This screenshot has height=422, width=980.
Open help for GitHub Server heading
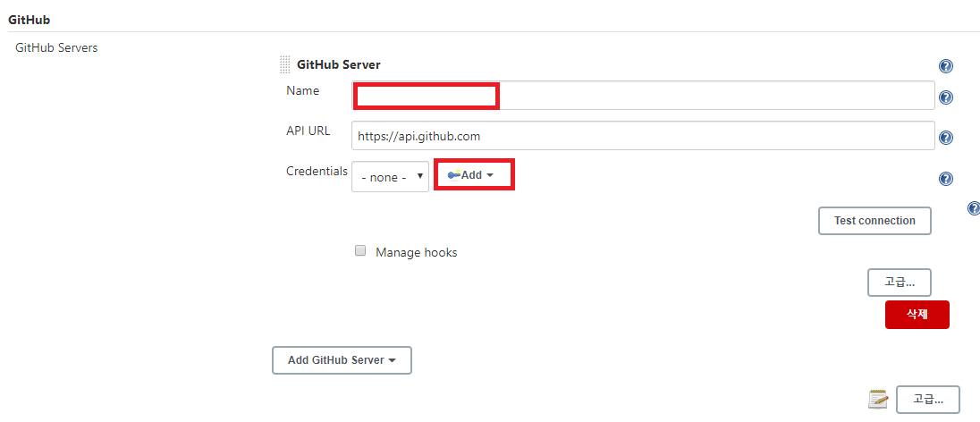click(946, 66)
